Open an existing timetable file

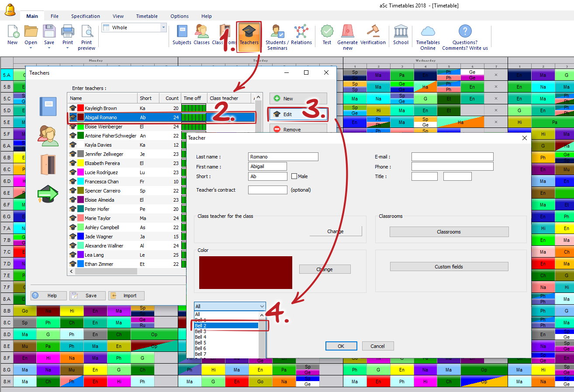[31, 32]
